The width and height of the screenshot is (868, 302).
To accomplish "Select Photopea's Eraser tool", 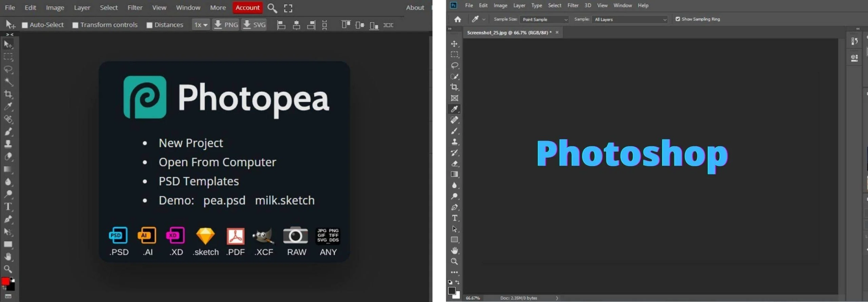I will tap(8, 157).
